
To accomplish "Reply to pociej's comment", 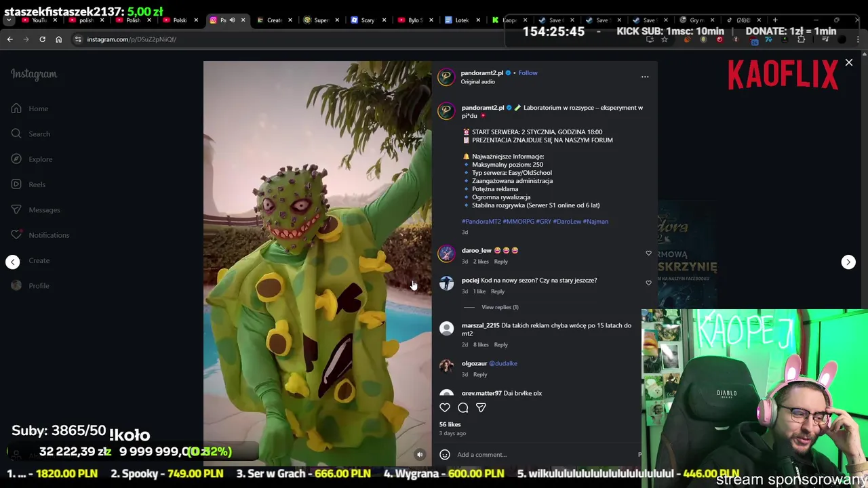I will click(497, 291).
